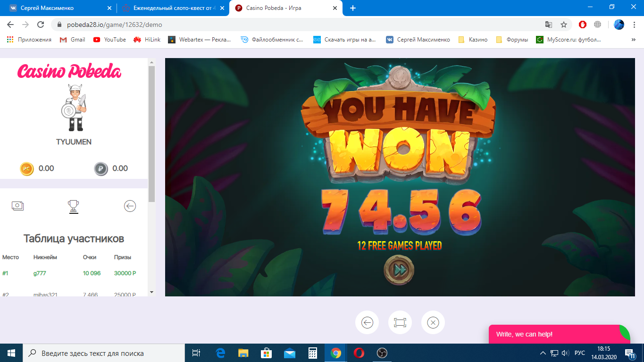Click the Windows taskbar search field
Image resolution: width=644 pixels, height=362 pixels.
[104, 353]
